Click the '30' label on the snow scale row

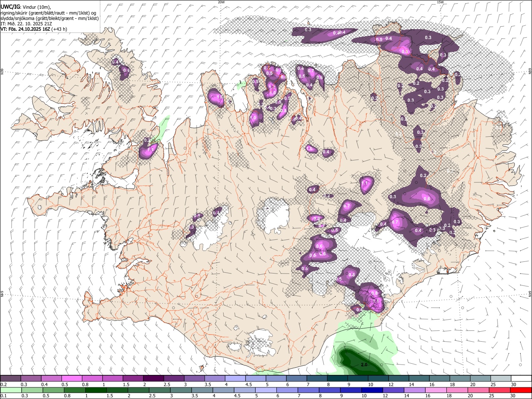513,384
